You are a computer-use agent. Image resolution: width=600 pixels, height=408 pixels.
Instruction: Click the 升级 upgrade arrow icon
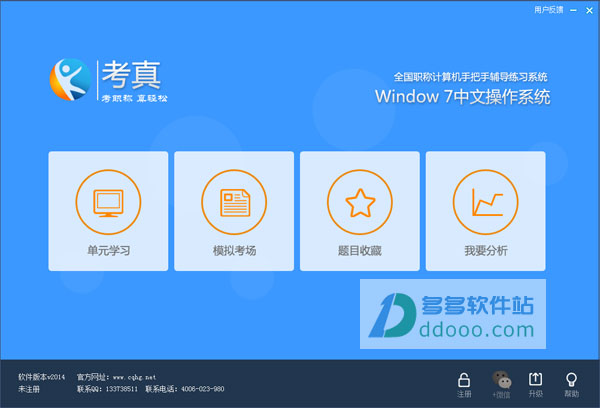(x=535, y=379)
